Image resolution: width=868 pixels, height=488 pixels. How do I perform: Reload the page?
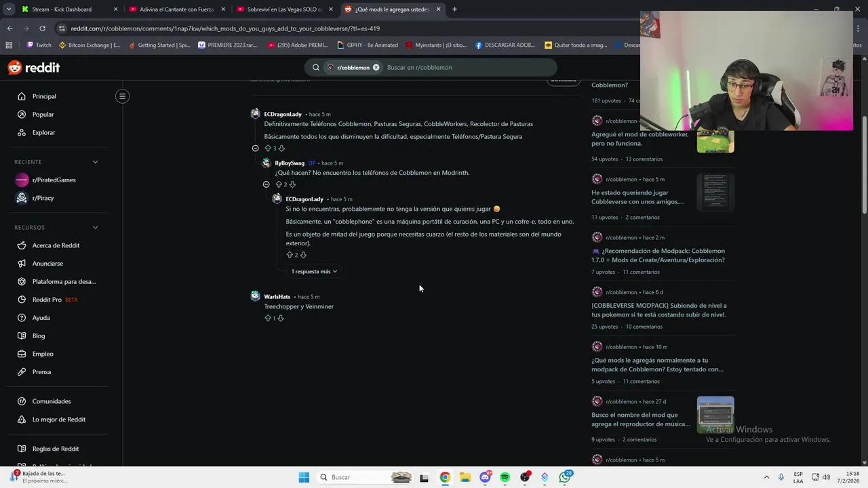coord(42,28)
